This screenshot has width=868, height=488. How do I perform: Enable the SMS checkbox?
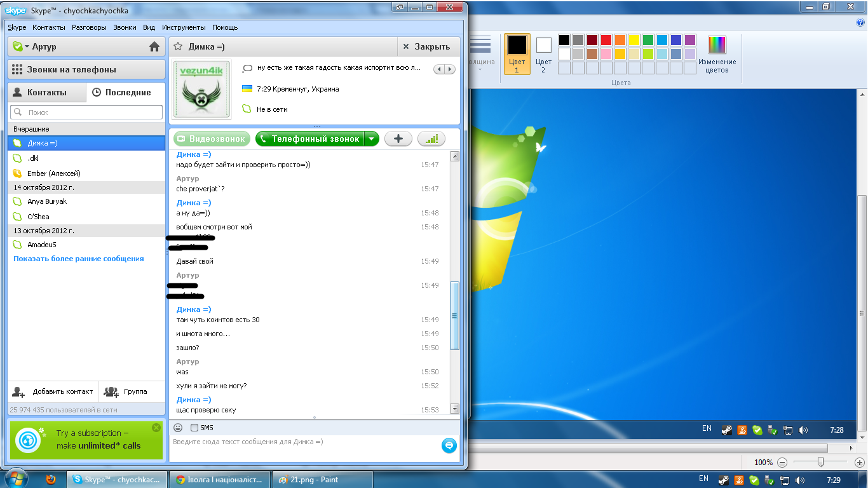[x=194, y=428]
